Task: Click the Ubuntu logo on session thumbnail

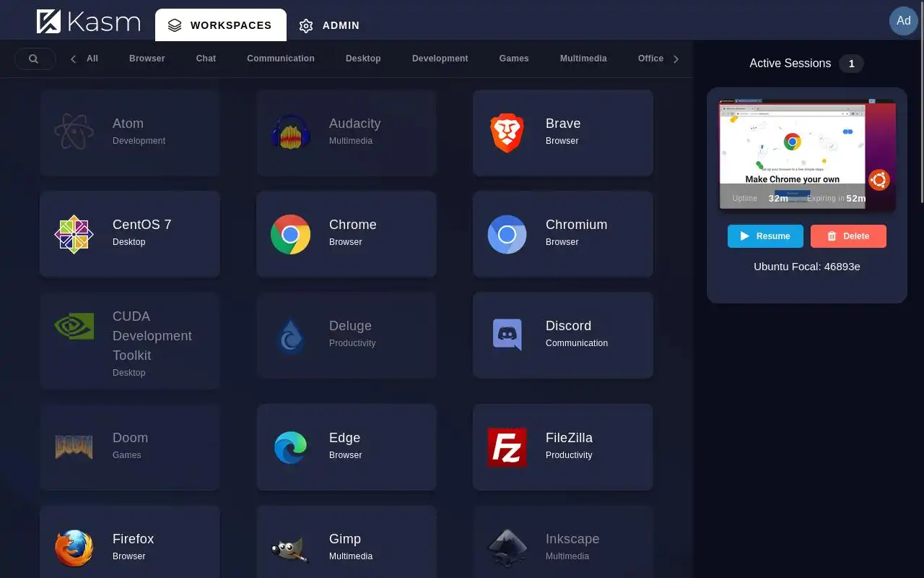Action: pos(879,180)
